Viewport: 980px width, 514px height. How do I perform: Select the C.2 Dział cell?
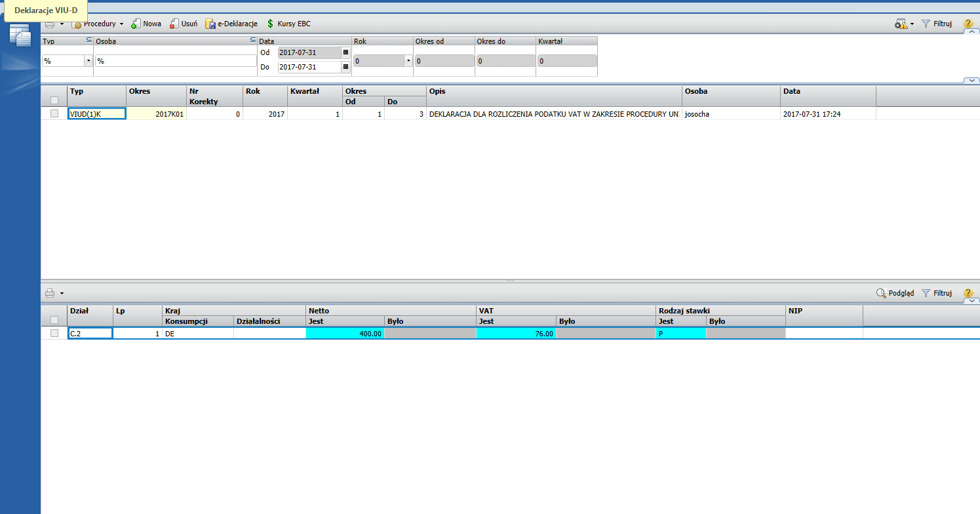(90, 333)
